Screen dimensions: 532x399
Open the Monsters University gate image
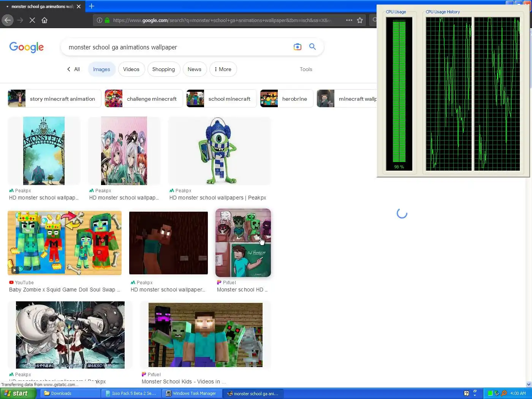coord(44,151)
